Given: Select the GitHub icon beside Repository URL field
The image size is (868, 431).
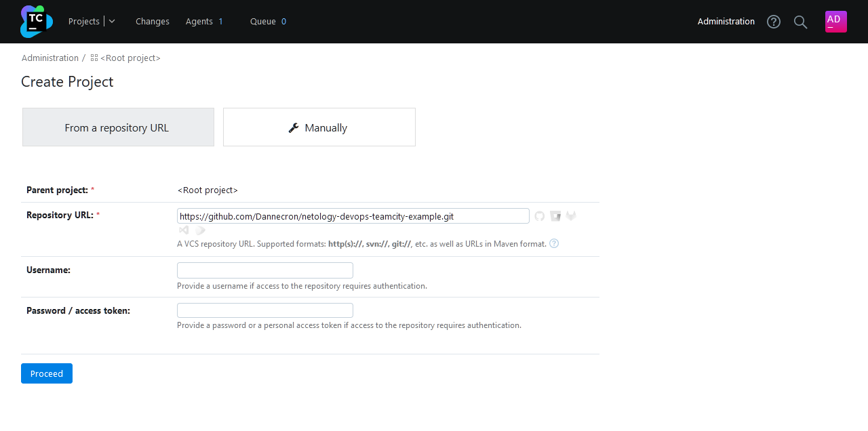Looking at the screenshot, I should click(x=539, y=215).
